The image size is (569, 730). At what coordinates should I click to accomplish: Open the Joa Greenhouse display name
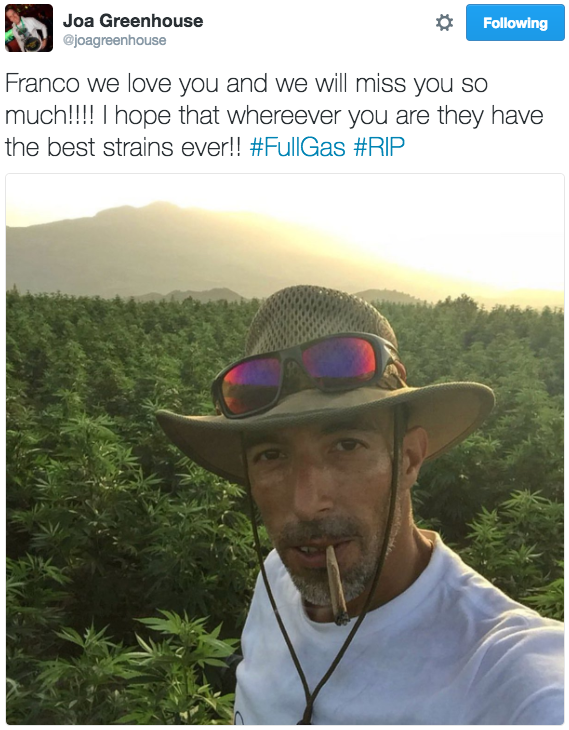point(133,21)
